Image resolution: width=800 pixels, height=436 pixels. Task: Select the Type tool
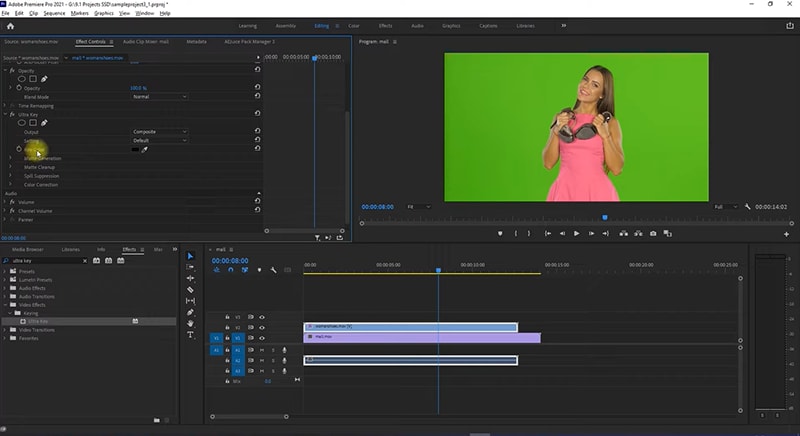(190, 334)
